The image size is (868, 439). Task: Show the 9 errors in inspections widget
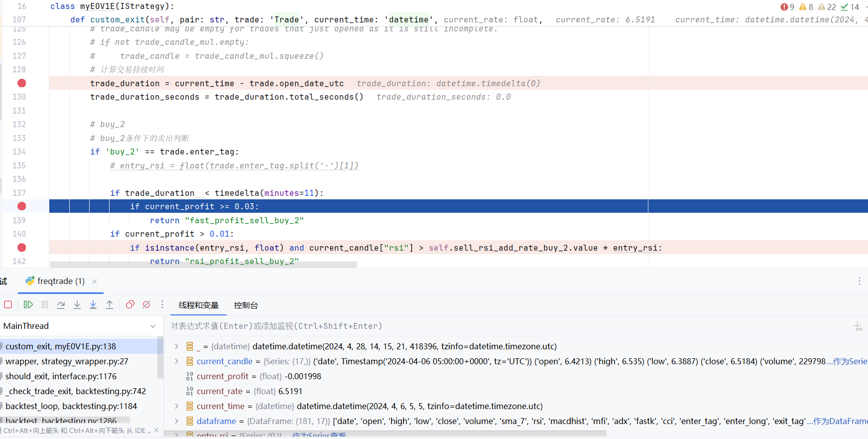tap(787, 7)
